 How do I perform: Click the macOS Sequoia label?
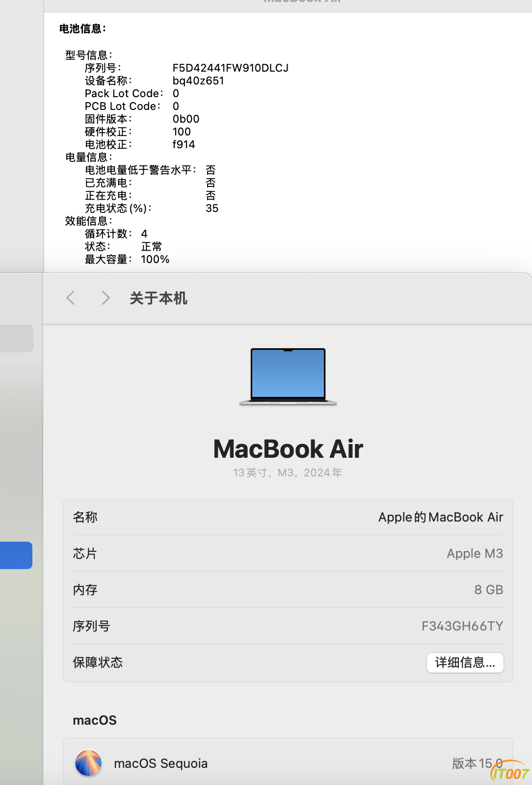point(160,763)
